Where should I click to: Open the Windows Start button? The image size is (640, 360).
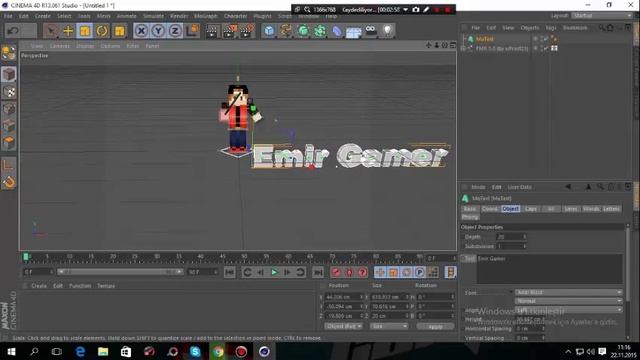tap(11, 351)
